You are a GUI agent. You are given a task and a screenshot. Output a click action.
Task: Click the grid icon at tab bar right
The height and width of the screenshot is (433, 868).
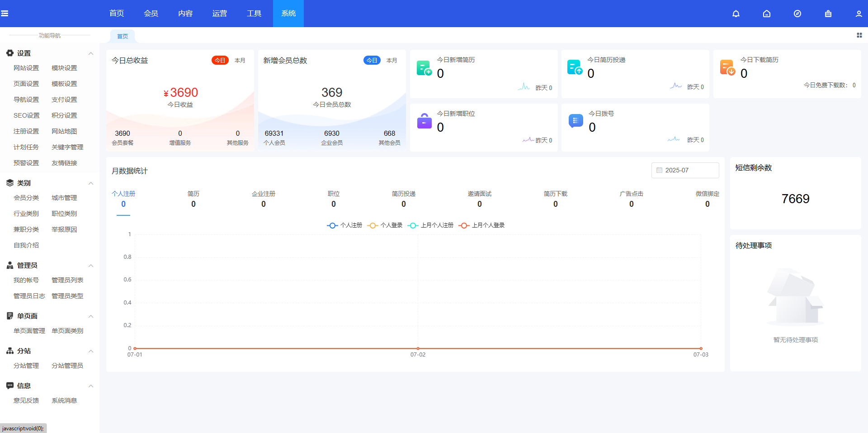pyautogui.click(x=859, y=35)
